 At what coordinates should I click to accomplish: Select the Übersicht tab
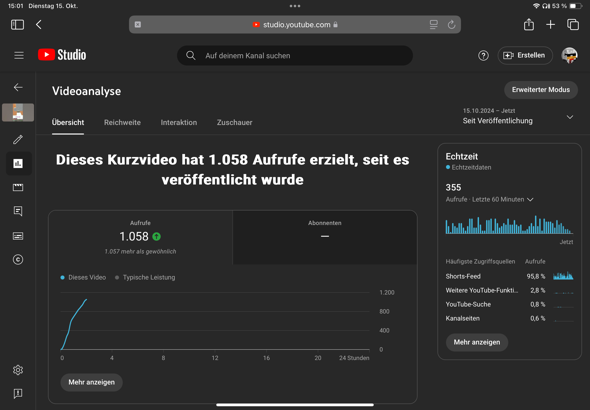pos(68,123)
